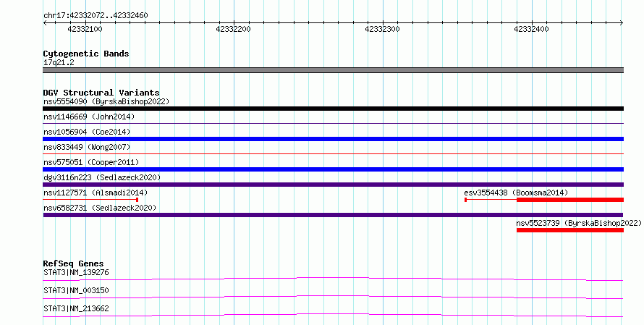Click the chr17:42332072..42332460 region label

[96, 15]
